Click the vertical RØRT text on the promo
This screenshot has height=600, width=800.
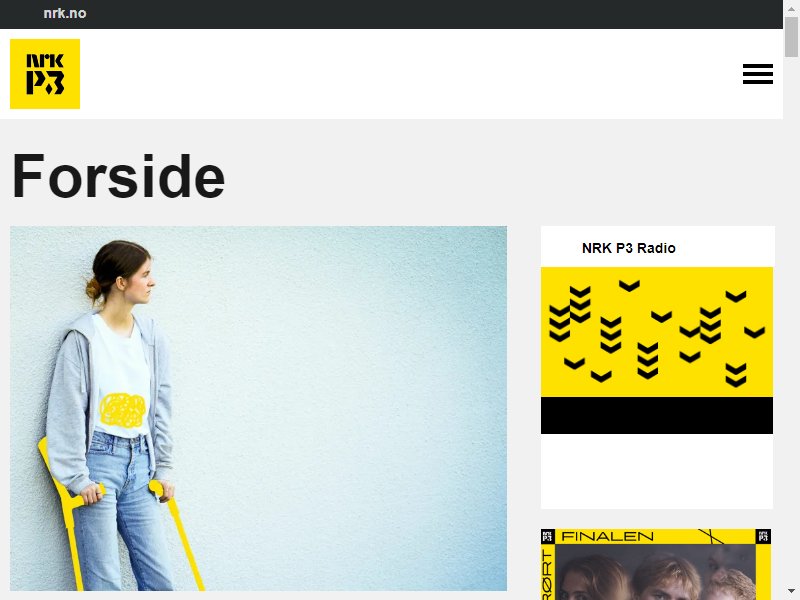(547, 574)
